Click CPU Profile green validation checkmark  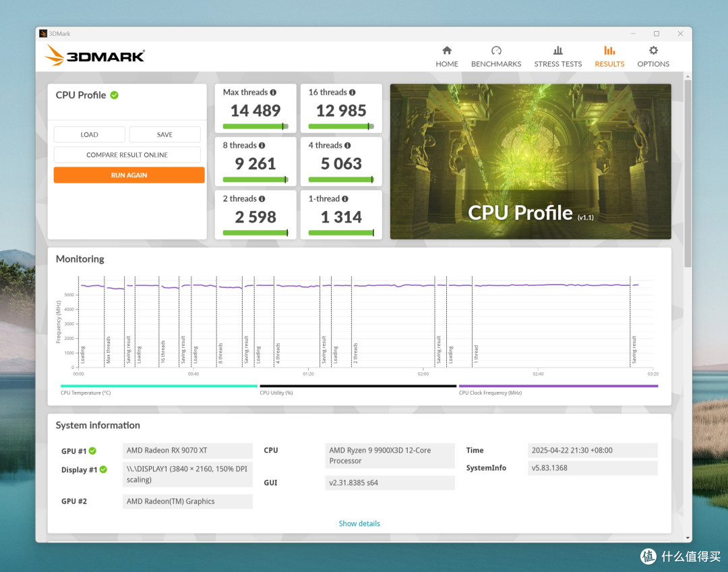[x=114, y=95]
